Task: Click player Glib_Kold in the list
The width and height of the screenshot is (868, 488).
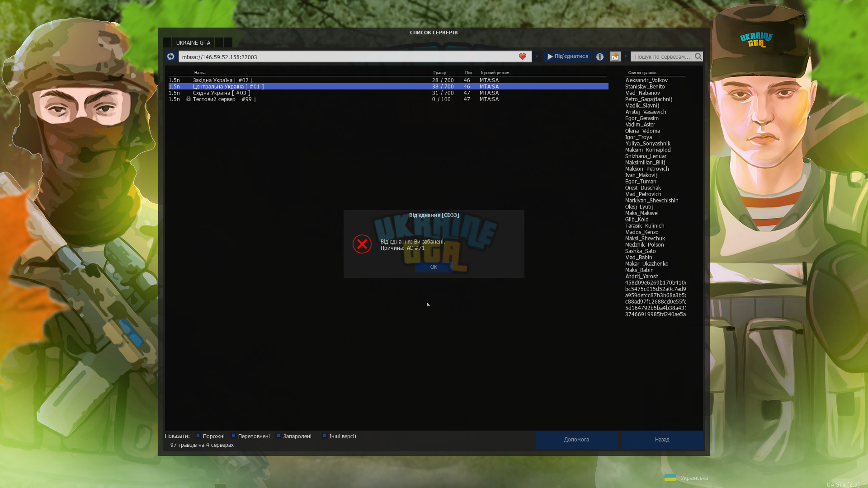Action: (637, 219)
